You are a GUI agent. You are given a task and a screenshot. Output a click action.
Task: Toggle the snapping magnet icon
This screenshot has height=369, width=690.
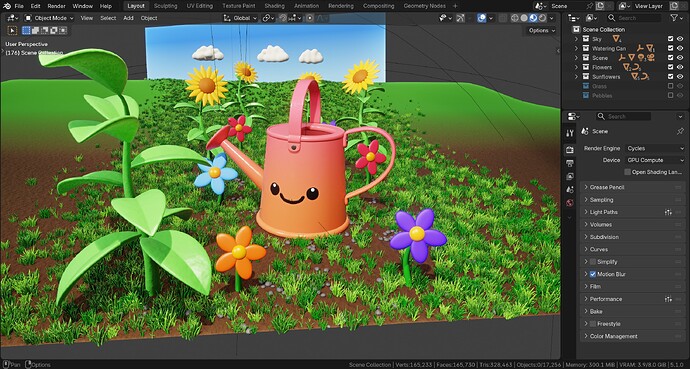(284, 18)
